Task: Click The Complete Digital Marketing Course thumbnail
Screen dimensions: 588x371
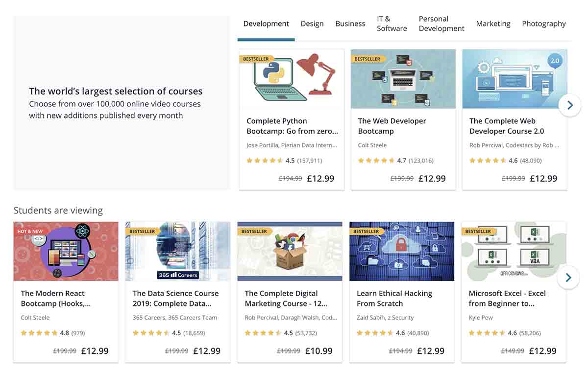Action: tap(290, 251)
